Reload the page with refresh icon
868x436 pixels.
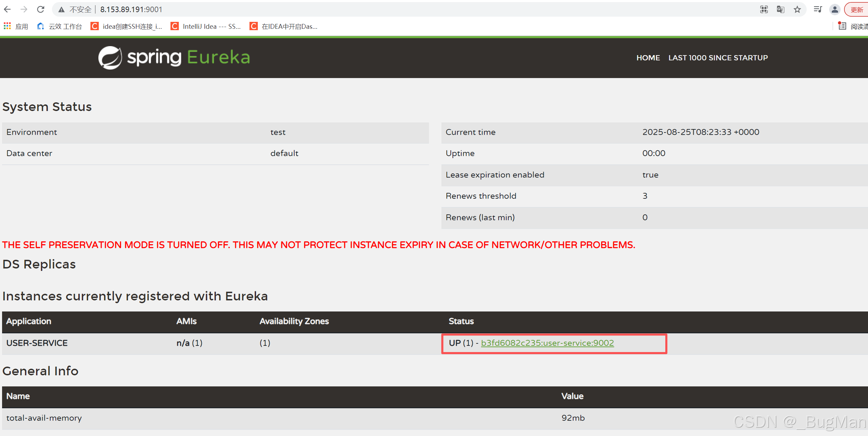pos(41,9)
